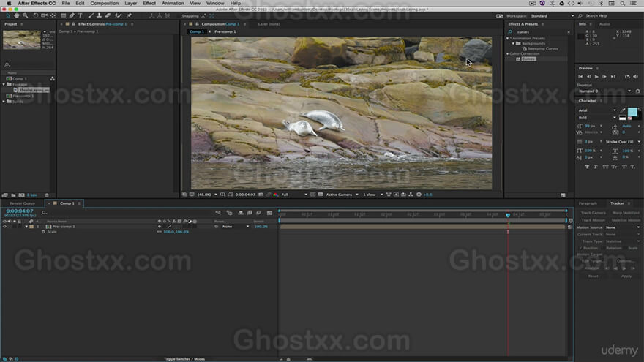The height and width of the screenshot is (362, 644).
Task: Select the Zoom magnifier tool
Action: (26, 15)
